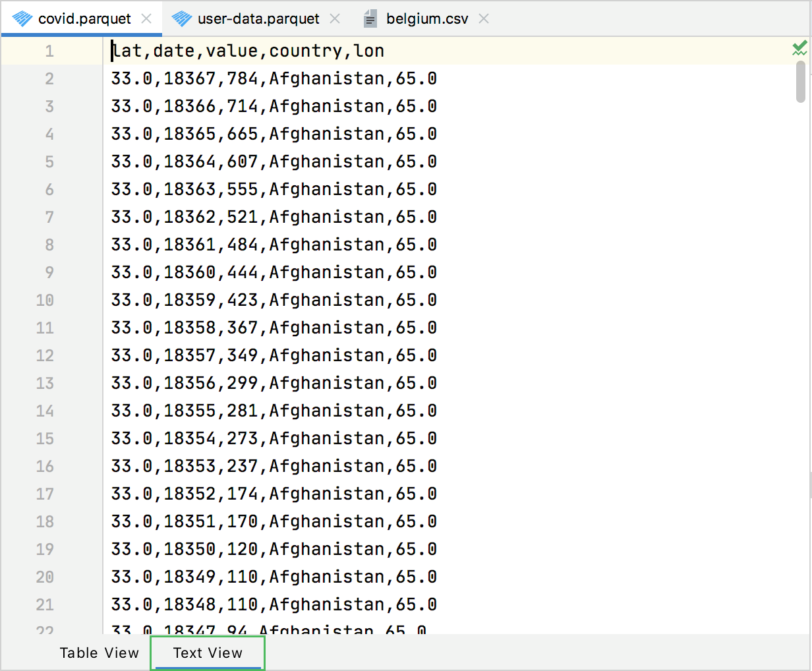
Task: Switch to Table View
Action: click(x=100, y=653)
